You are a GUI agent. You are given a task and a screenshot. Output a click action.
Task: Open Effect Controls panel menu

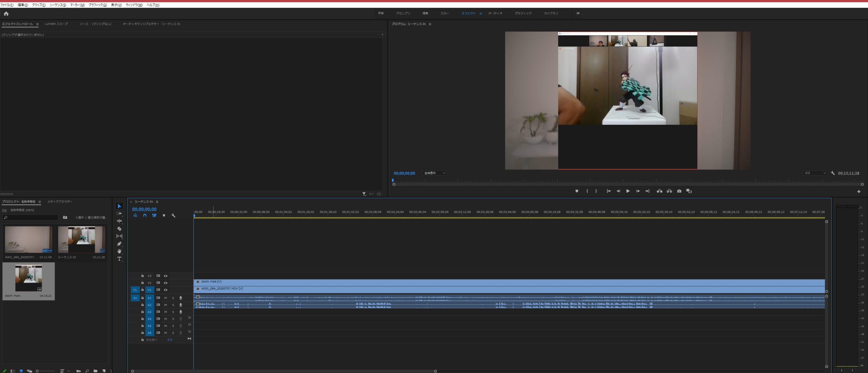37,24
